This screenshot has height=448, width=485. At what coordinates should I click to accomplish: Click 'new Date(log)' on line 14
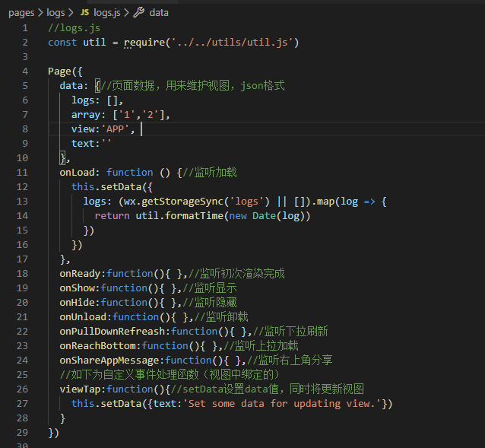click(x=267, y=216)
